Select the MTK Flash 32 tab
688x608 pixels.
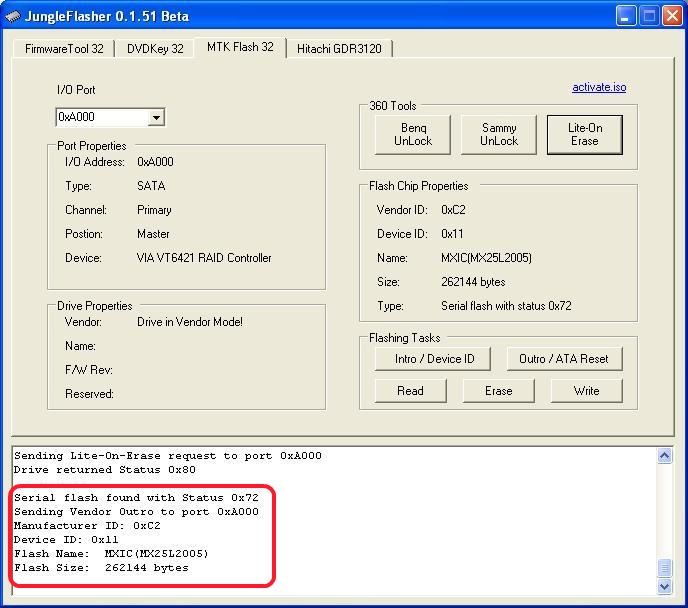point(240,47)
